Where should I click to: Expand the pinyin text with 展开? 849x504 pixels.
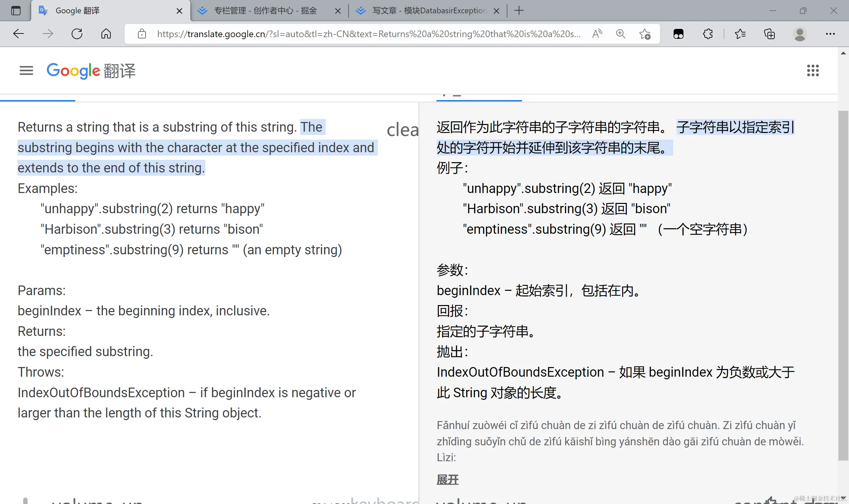pos(447,479)
